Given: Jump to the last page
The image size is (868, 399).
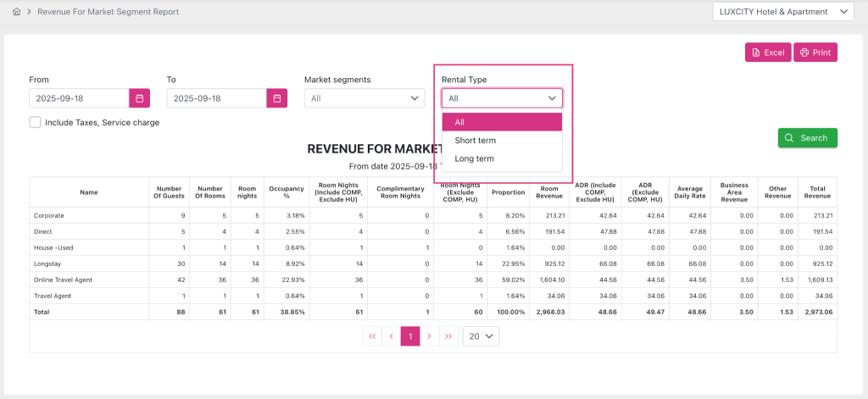Looking at the screenshot, I should [x=448, y=336].
